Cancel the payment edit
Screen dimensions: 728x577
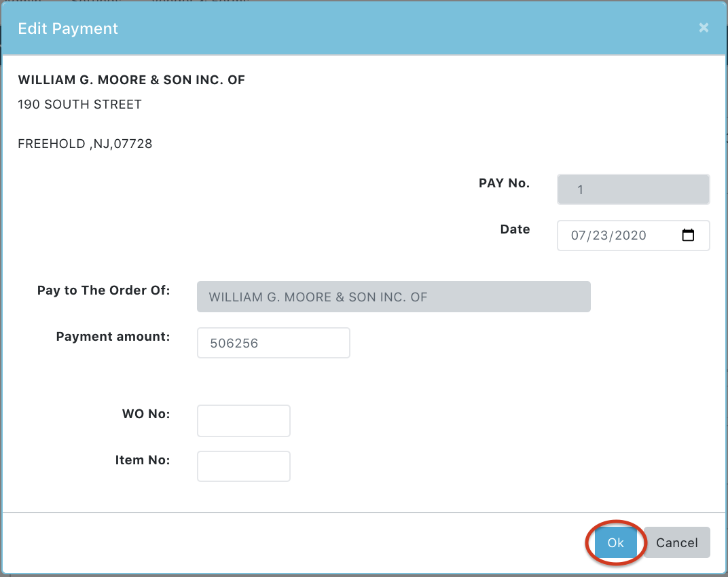tap(676, 542)
